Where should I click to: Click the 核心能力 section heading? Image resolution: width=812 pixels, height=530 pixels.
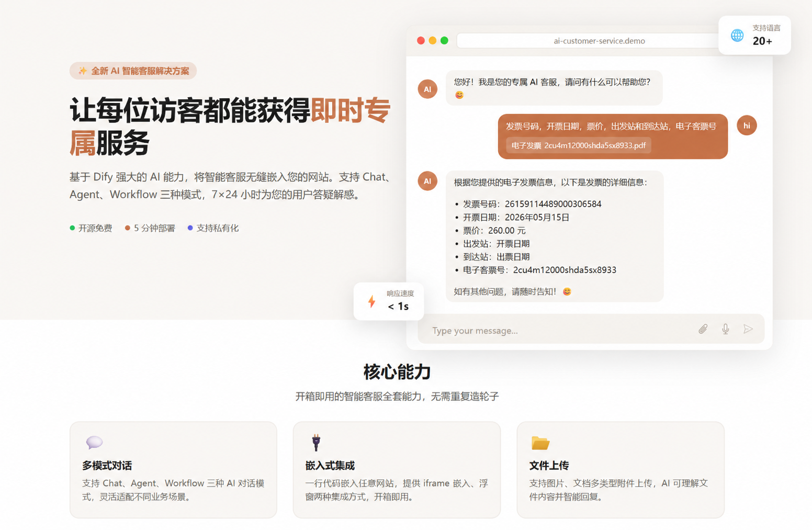click(397, 372)
